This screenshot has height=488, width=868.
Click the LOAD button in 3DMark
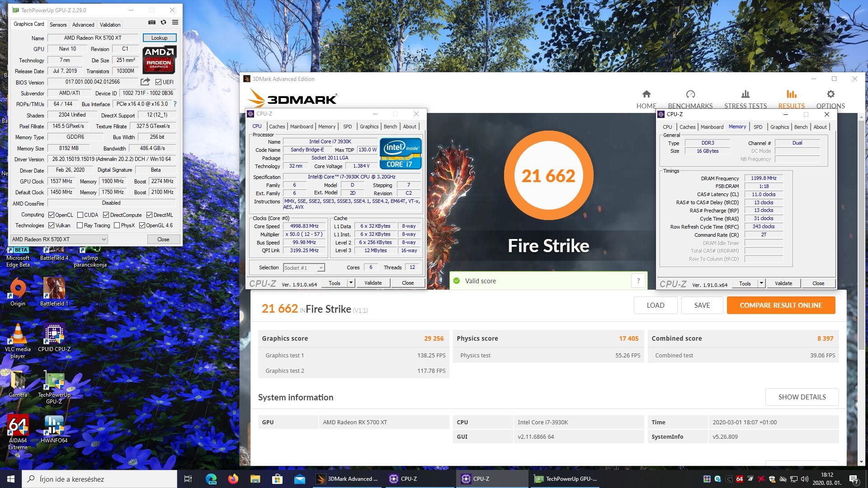click(655, 305)
